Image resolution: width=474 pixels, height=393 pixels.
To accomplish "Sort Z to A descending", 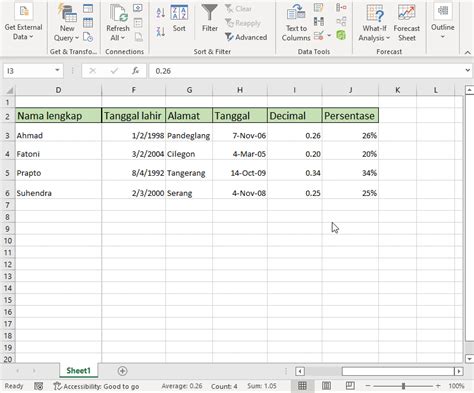I will (x=161, y=32).
